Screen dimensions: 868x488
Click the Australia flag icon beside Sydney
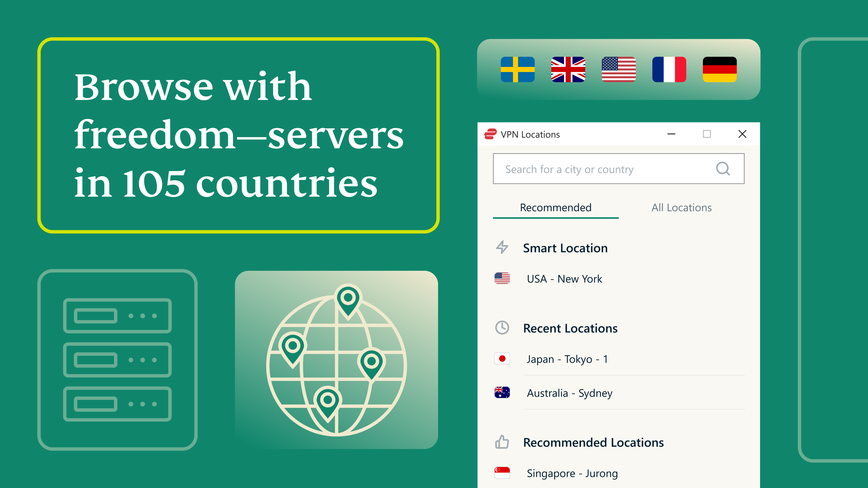pyautogui.click(x=502, y=393)
